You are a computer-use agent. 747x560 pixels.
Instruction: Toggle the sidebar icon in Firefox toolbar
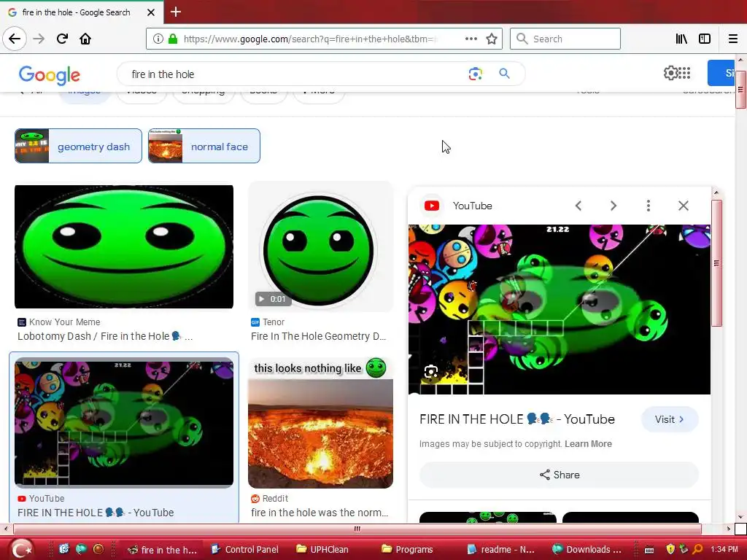pyautogui.click(x=705, y=39)
